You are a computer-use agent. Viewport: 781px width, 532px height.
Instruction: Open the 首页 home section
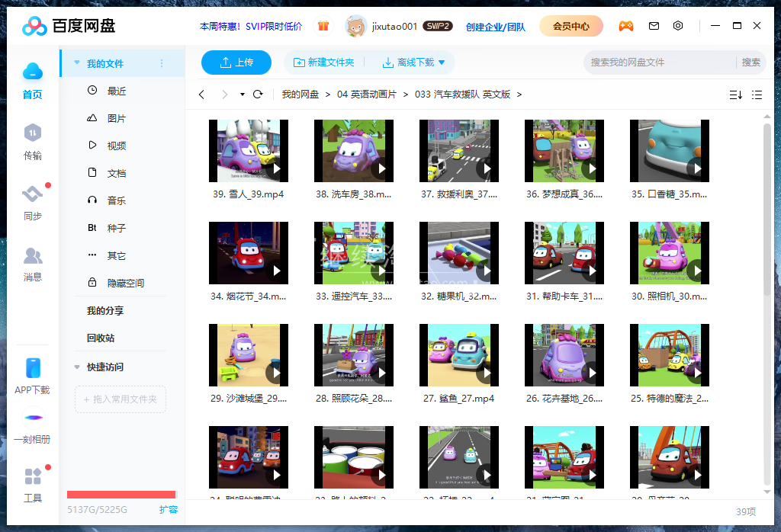click(x=32, y=81)
